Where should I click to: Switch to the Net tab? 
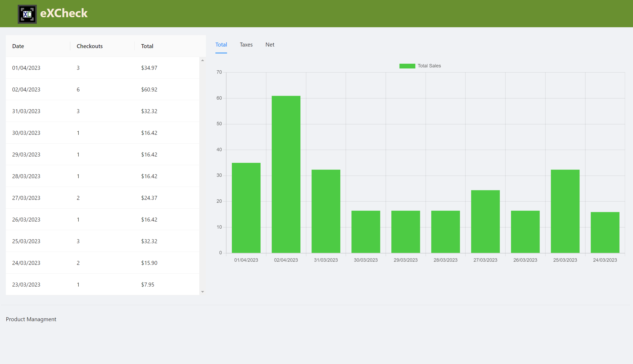pos(270,45)
